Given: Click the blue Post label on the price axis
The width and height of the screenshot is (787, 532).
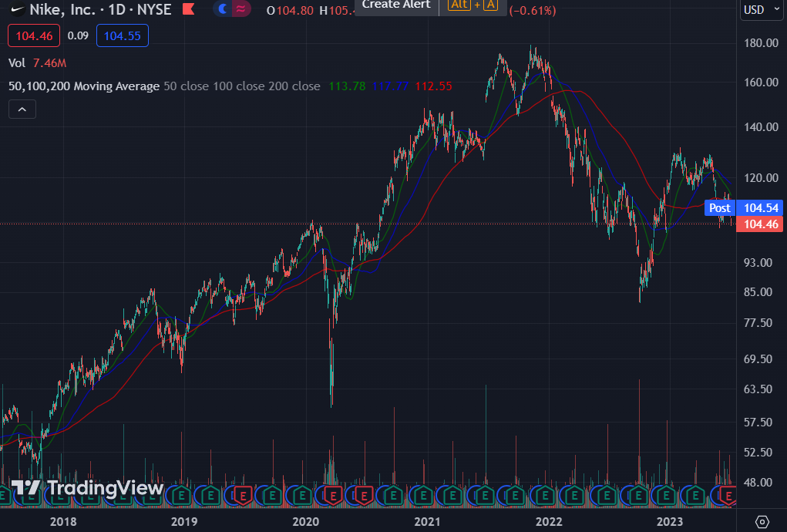Looking at the screenshot, I should (720, 207).
